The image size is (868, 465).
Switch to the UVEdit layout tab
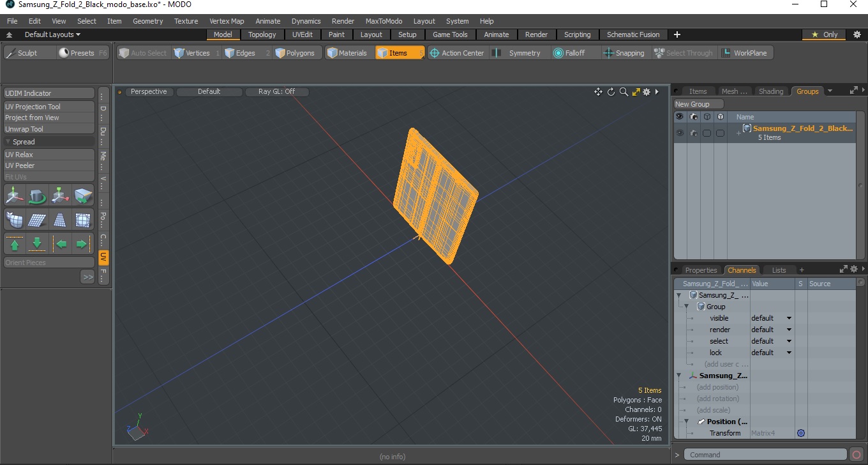pos(303,34)
